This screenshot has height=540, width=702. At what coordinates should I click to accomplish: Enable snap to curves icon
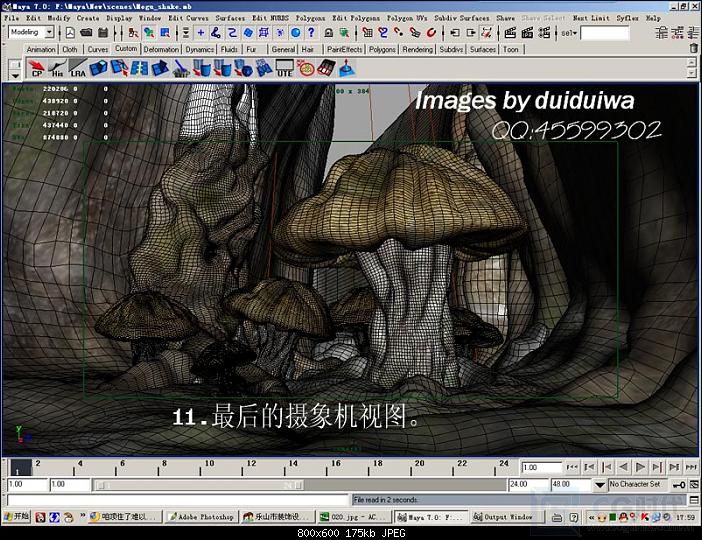[383, 33]
